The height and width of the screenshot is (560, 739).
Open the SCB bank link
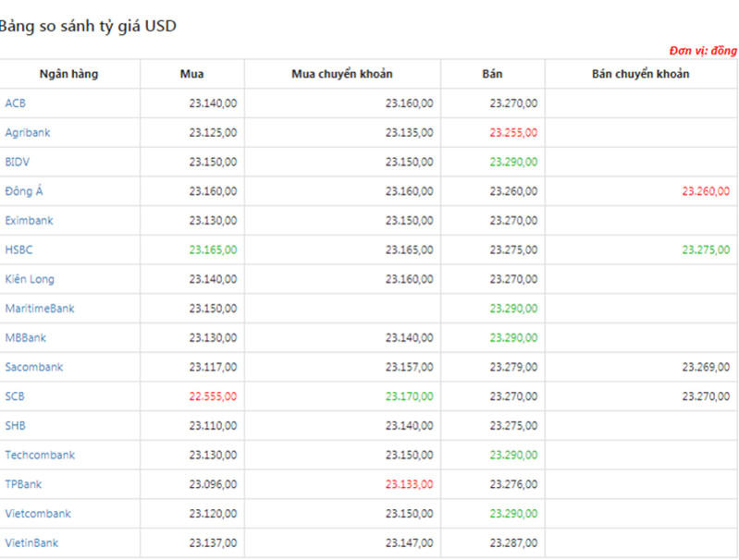[x=15, y=396]
